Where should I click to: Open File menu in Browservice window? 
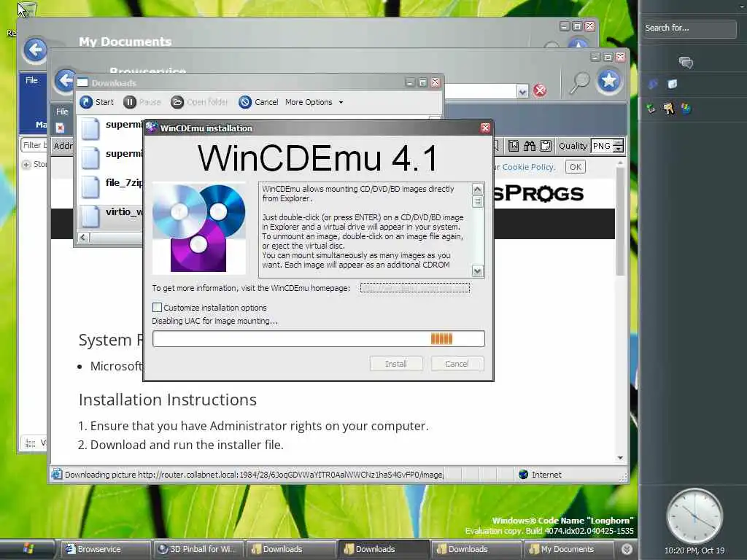(x=62, y=112)
